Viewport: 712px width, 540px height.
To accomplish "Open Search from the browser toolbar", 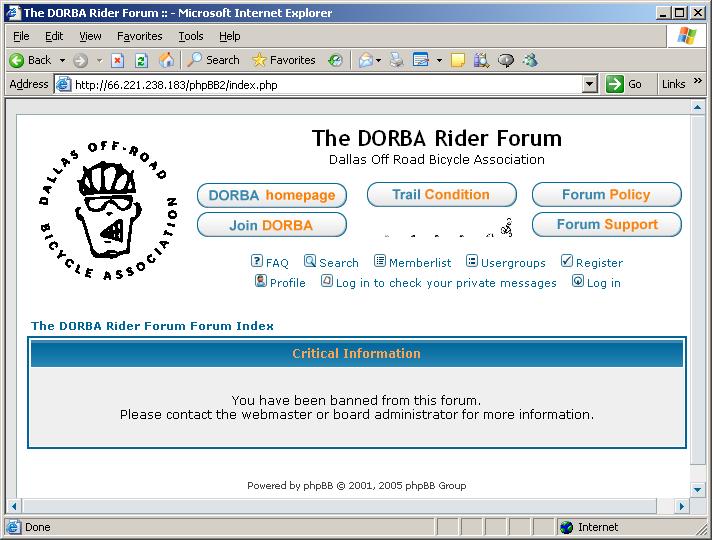I will coord(214,60).
